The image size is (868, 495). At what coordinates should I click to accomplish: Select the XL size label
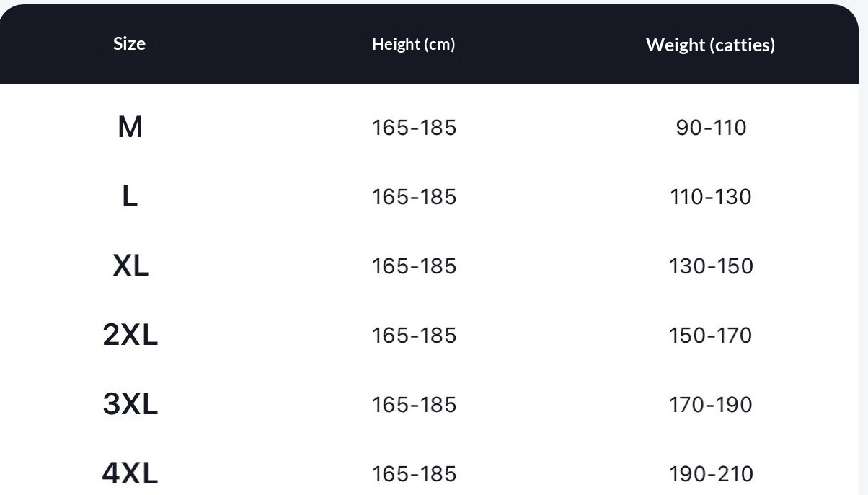click(x=130, y=266)
